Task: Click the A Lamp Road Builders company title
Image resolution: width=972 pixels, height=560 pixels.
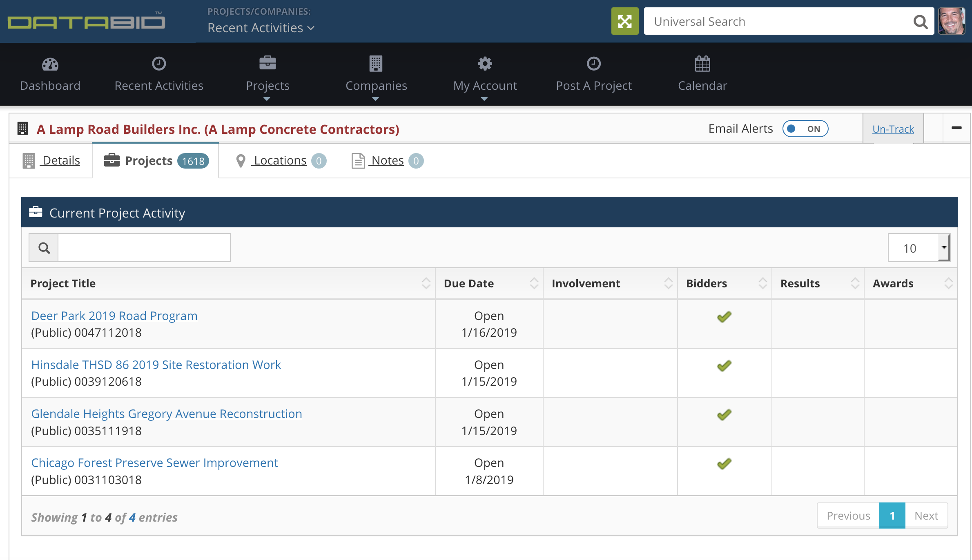Action: [x=218, y=129]
